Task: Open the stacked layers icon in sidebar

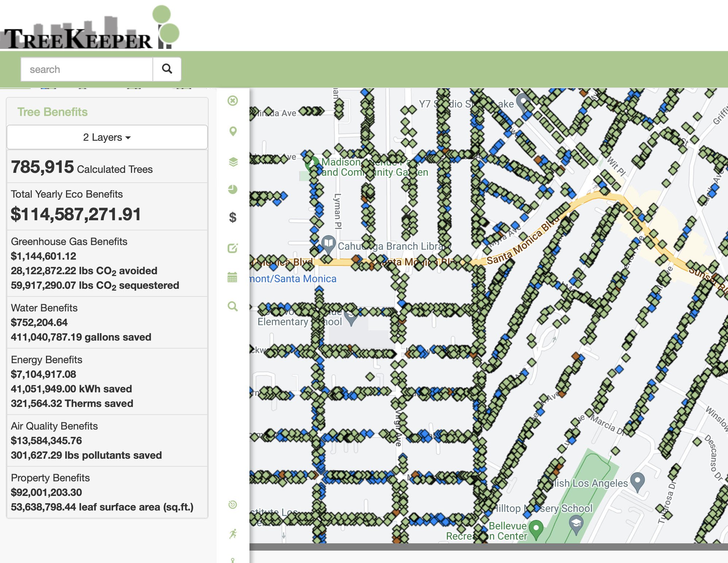Action: pos(233,162)
